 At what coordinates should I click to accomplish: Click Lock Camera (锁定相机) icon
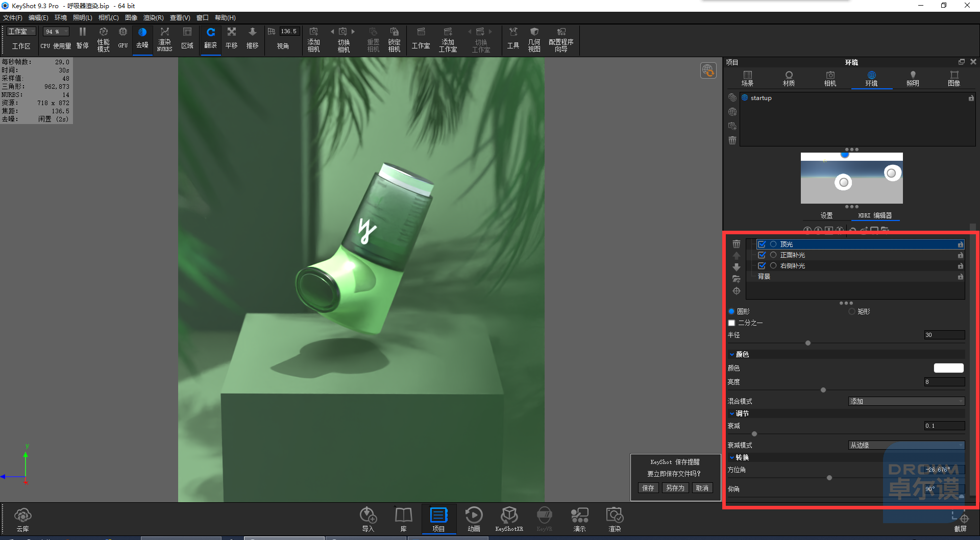394,39
